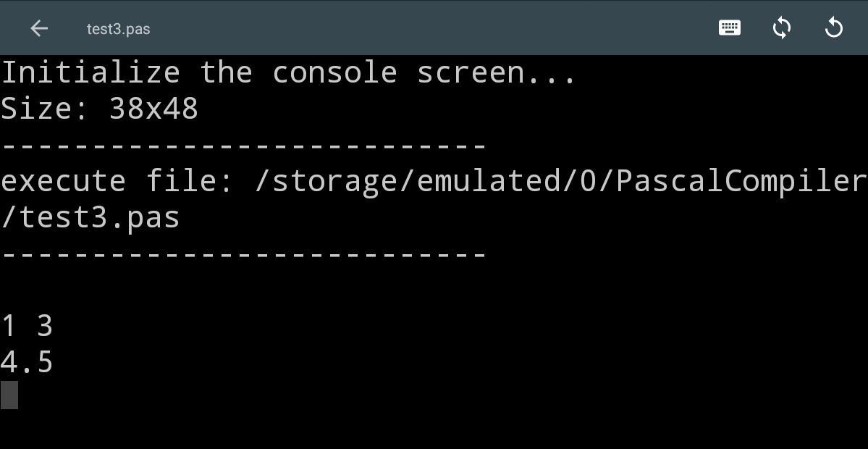Click the first dashed separator line

pos(243,146)
